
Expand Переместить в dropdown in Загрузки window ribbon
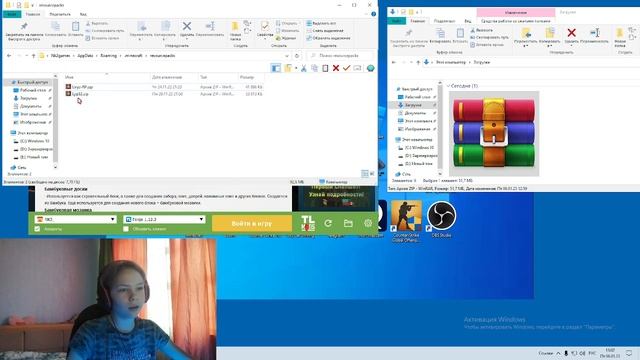tap(526, 46)
